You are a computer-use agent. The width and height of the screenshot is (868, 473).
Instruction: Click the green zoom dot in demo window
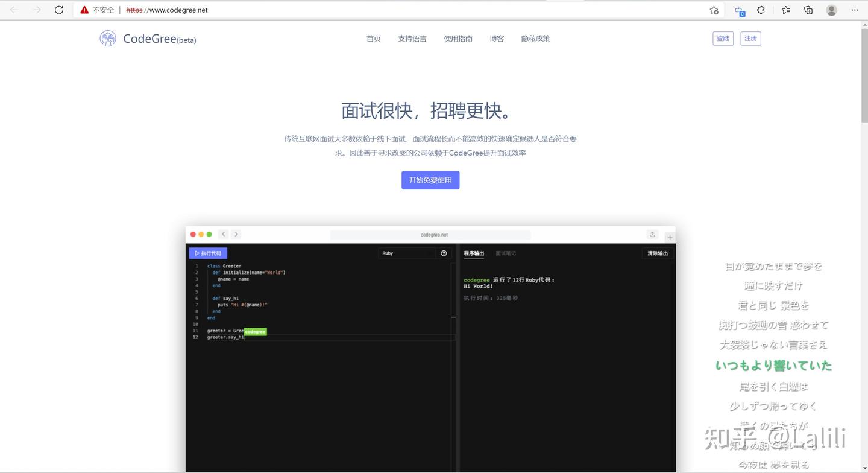click(209, 234)
